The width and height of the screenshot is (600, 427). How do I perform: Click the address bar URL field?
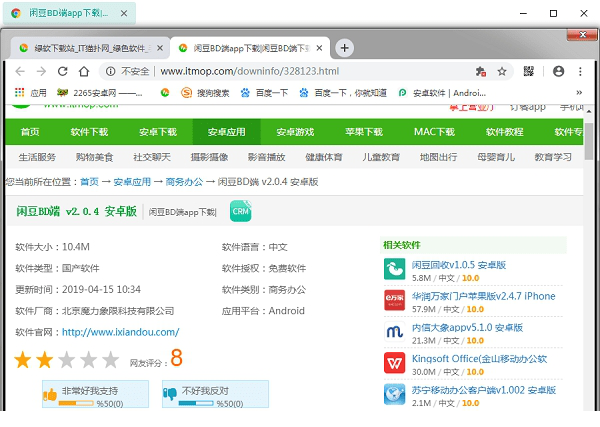(300, 71)
